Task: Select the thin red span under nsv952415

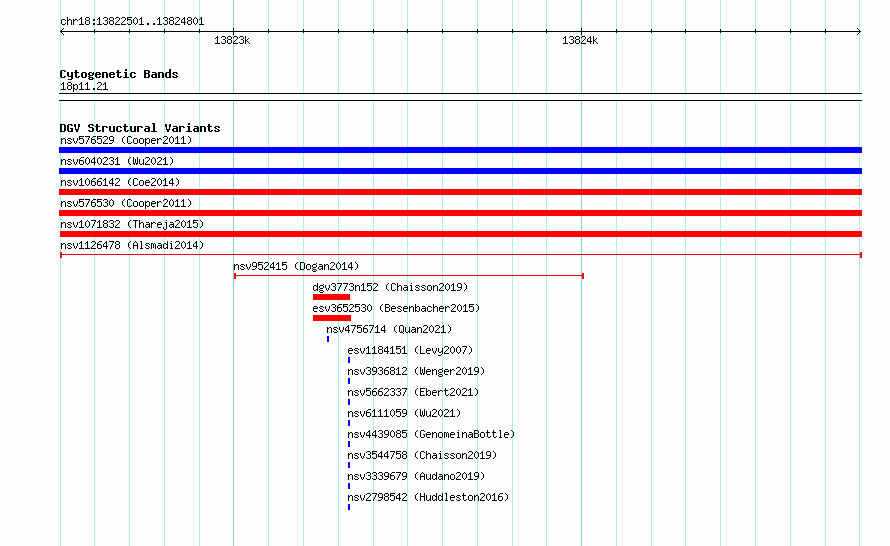Action: (x=409, y=276)
